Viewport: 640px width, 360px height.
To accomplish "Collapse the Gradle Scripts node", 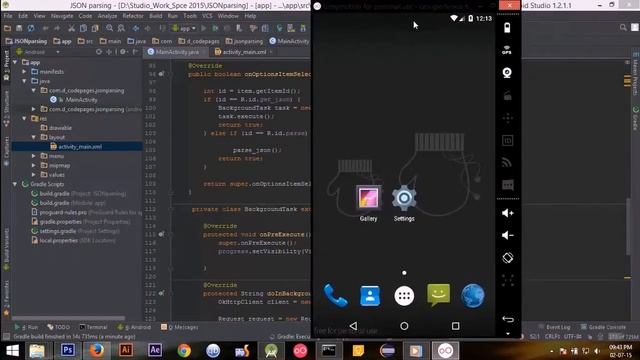I will (15, 184).
